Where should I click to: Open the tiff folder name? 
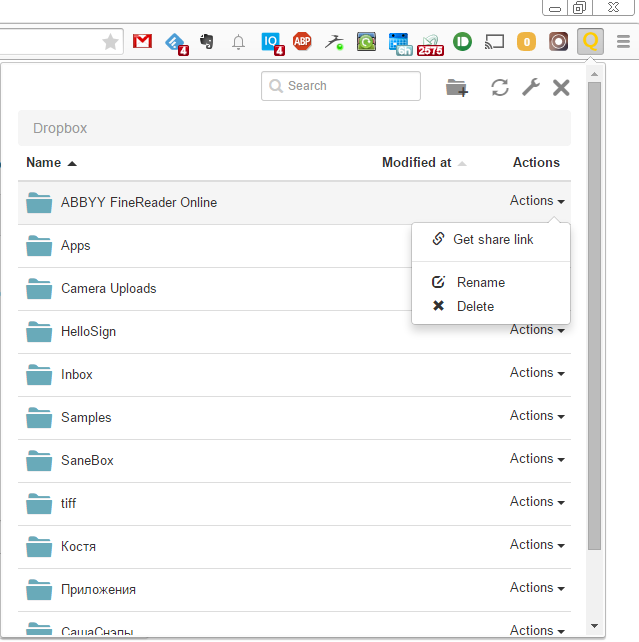pyautogui.click(x=68, y=503)
